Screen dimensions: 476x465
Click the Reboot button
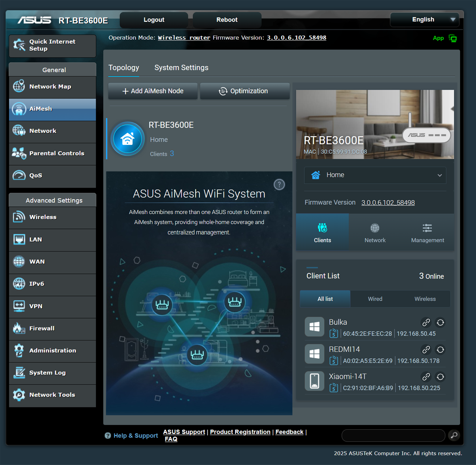(x=227, y=20)
